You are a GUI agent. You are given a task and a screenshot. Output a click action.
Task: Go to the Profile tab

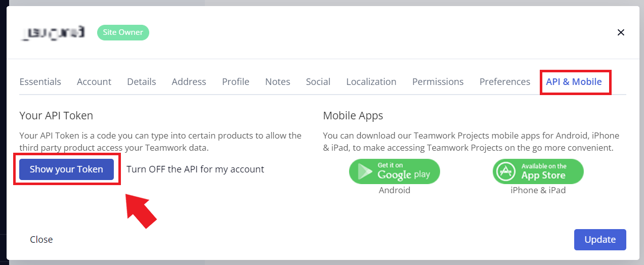236,82
